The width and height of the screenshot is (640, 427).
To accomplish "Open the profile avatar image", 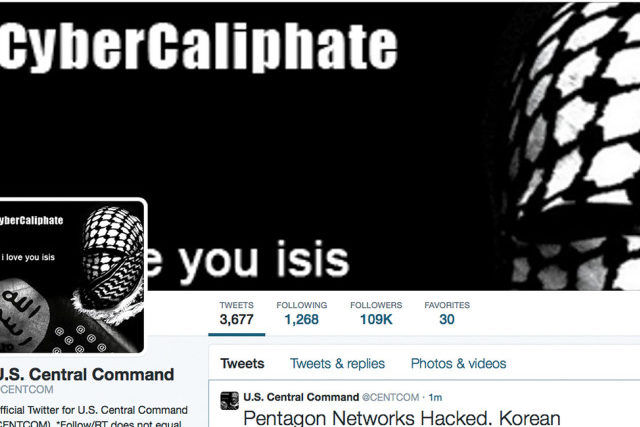I will click(x=71, y=276).
